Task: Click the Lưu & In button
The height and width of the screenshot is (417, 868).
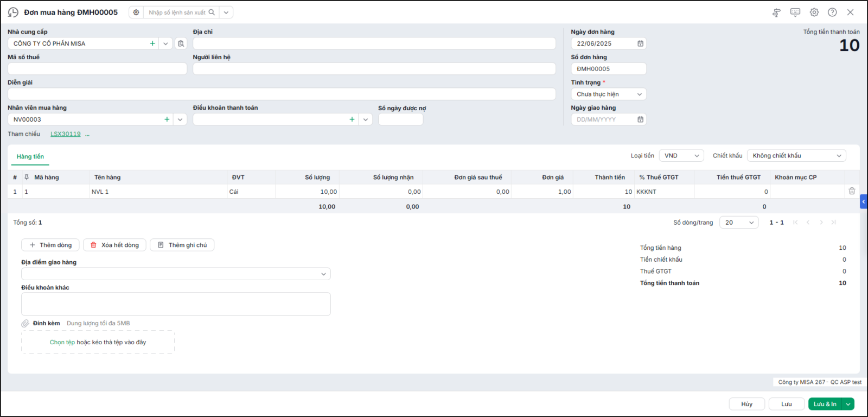Action: point(825,404)
